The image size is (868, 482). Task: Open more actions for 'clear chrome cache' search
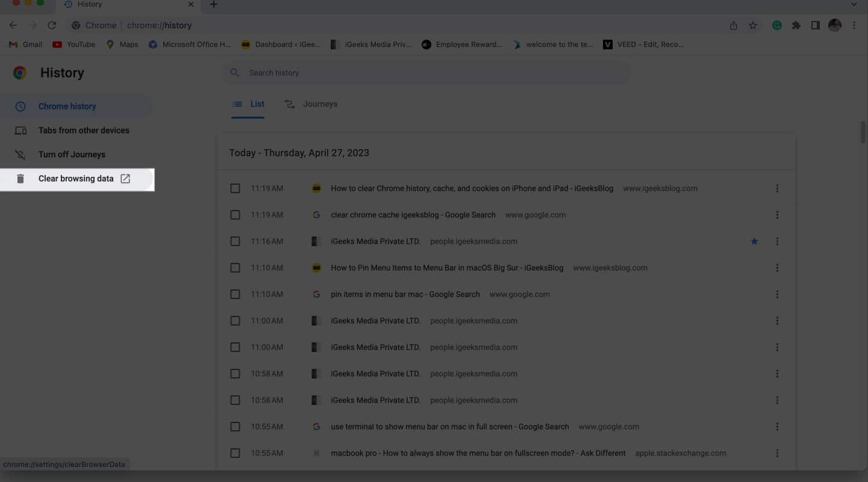(777, 215)
